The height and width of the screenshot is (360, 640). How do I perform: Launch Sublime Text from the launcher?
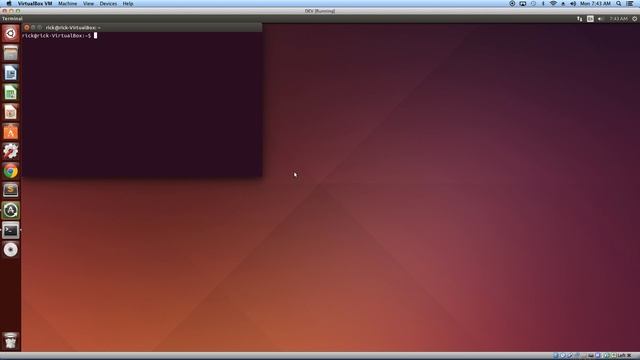(x=11, y=191)
